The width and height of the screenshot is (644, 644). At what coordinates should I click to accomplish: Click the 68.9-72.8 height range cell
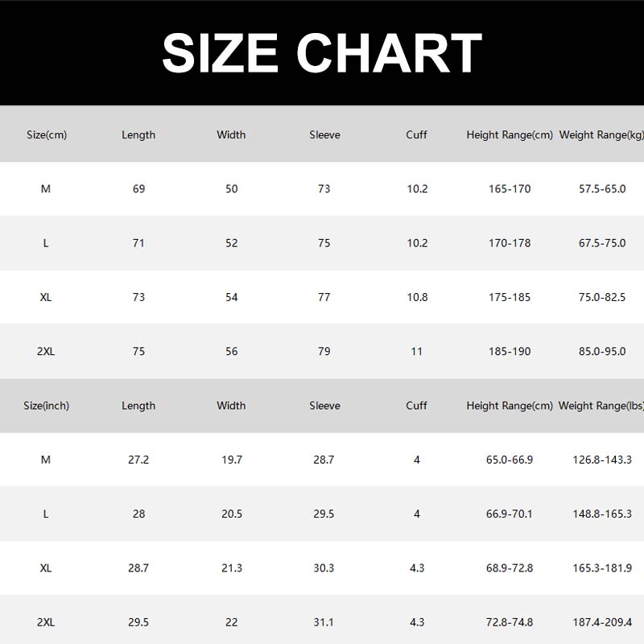pyautogui.click(x=510, y=568)
